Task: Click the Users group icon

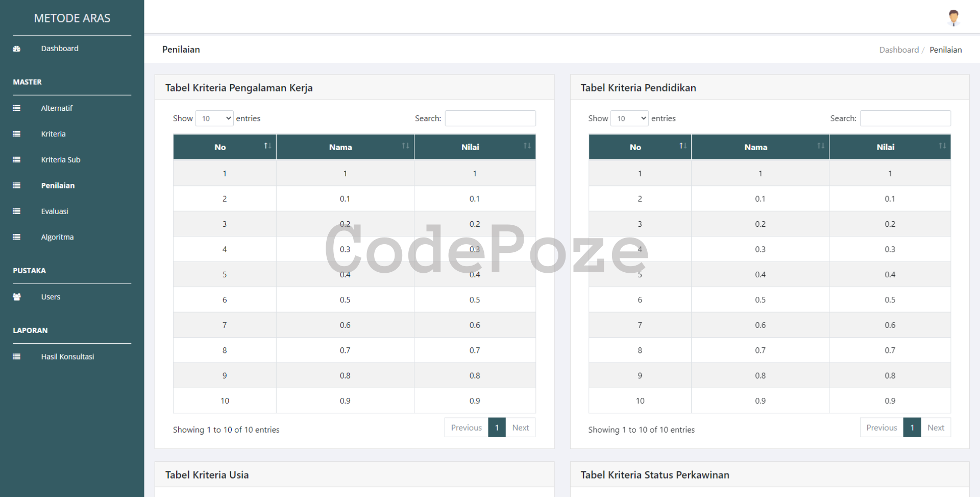Action: click(16, 297)
